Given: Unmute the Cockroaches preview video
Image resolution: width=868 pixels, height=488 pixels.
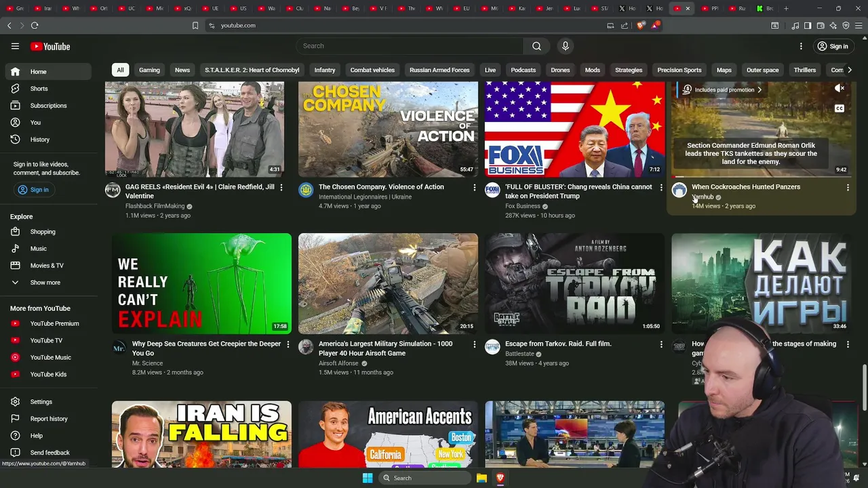Looking at the screenshot, I should pyautogui.click(x=840, y=88).
